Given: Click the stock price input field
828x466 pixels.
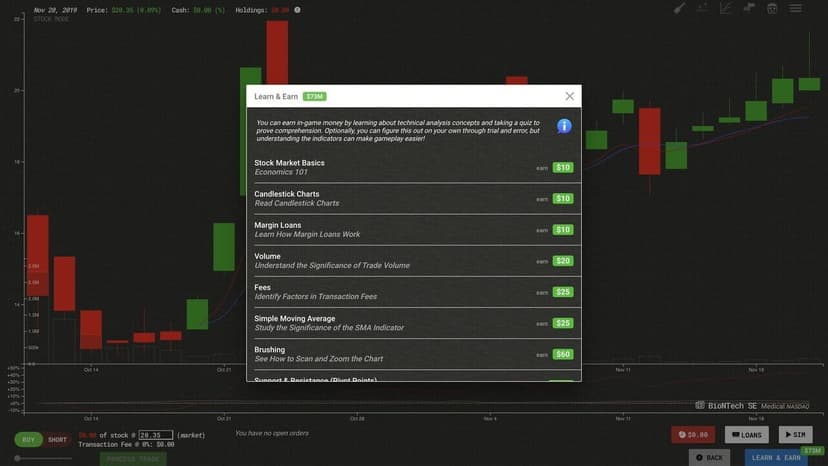Looking at the screenshot, I should (x=156, y=435).
